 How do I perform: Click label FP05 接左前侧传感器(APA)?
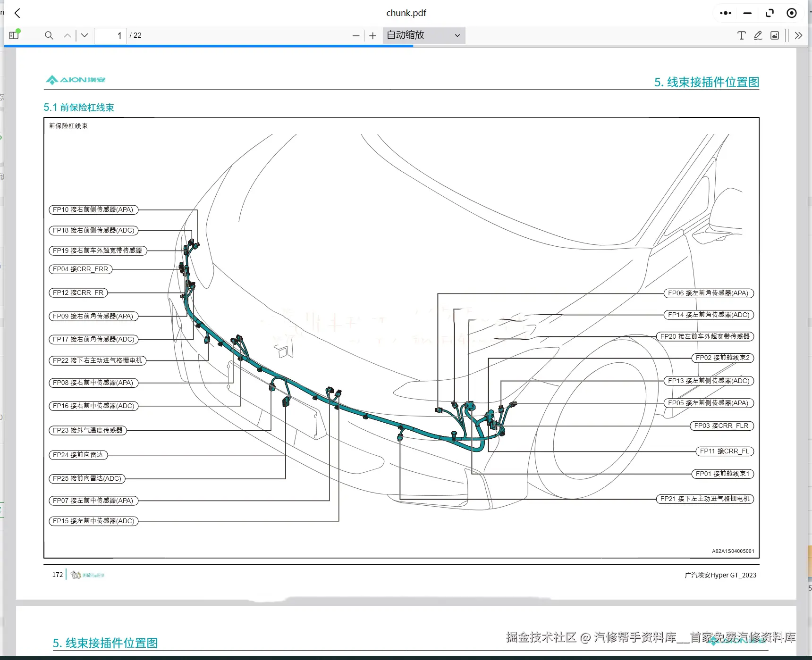709,403
